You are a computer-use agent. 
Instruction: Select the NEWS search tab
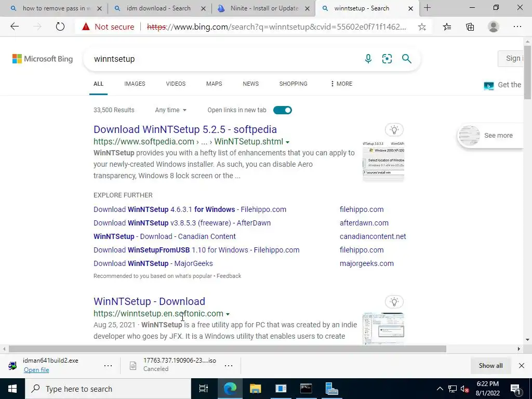(x=251, y=84)
